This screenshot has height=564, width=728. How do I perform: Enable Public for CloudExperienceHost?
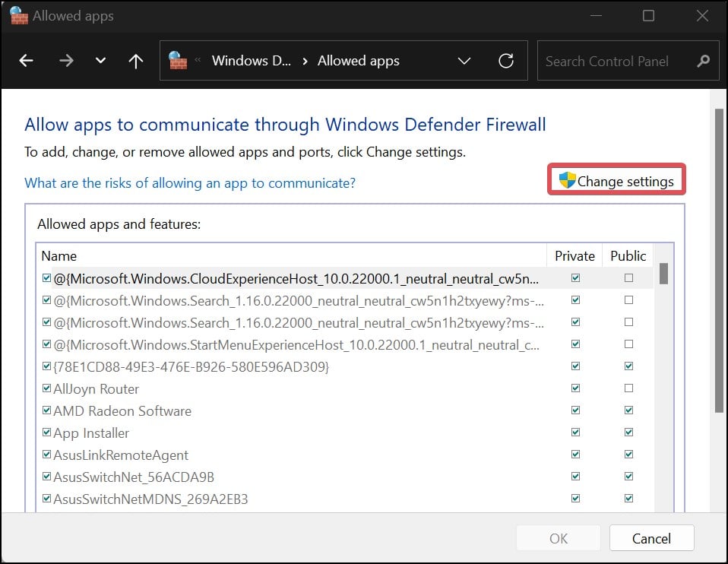pos(628,277)
